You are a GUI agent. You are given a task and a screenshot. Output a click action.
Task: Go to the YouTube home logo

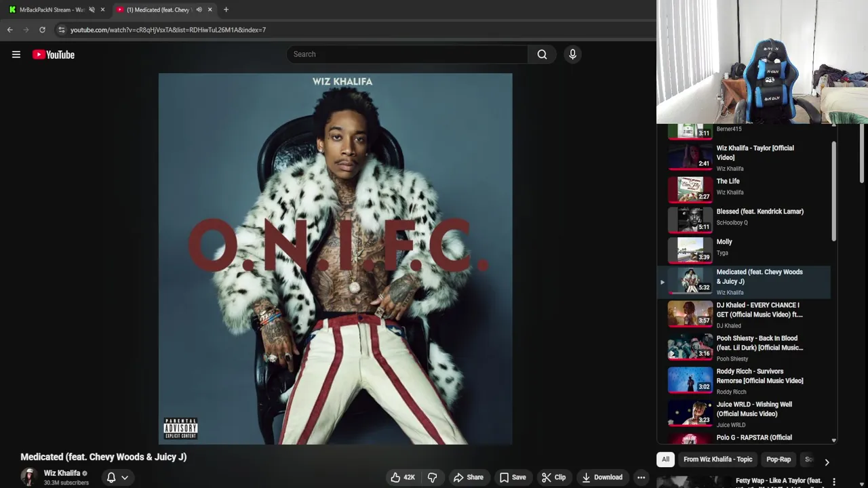[x=54, y=55]
